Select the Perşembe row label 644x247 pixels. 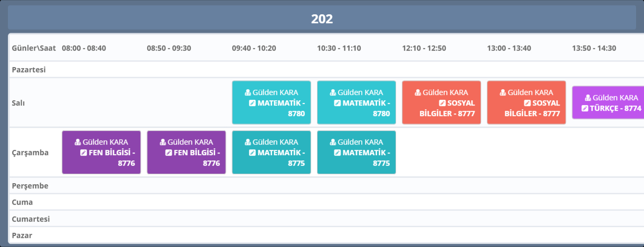click(x=30, y=186)
